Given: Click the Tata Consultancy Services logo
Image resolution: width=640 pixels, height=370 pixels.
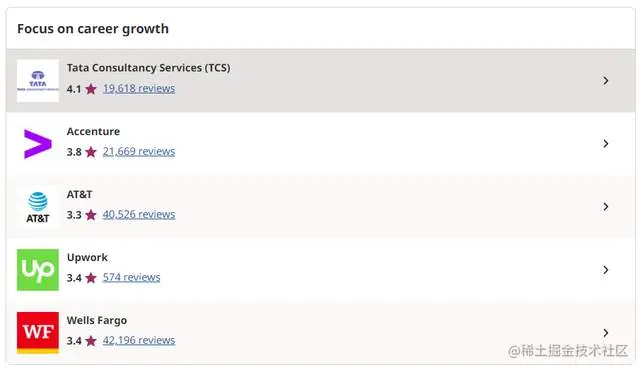Looking at the screenshot, I should coord(38,81).
